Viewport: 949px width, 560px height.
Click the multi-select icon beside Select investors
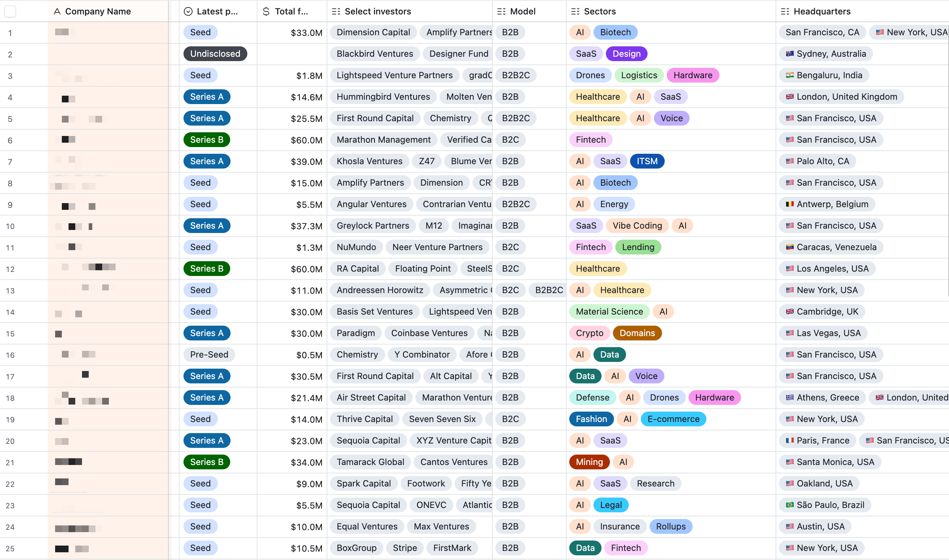coord(336,11)
